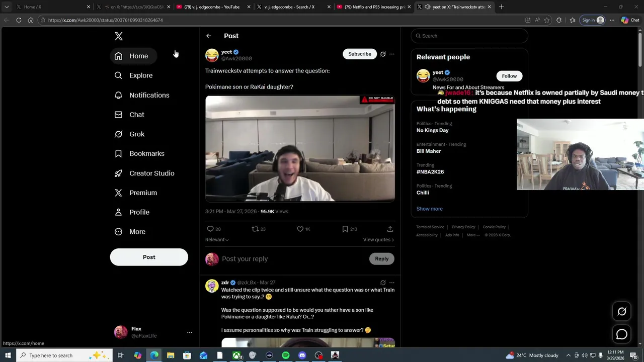This screenshot has height=362, width=644.
Task: Click the share icon on the post
Action: pyautogui.click(x=390, y=229)
